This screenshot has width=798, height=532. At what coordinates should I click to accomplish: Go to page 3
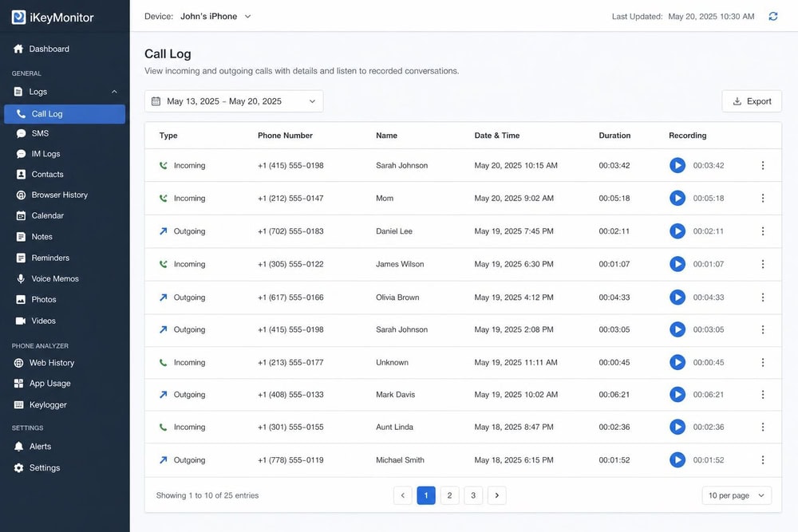pyautogui.click(x=473, y=495)
